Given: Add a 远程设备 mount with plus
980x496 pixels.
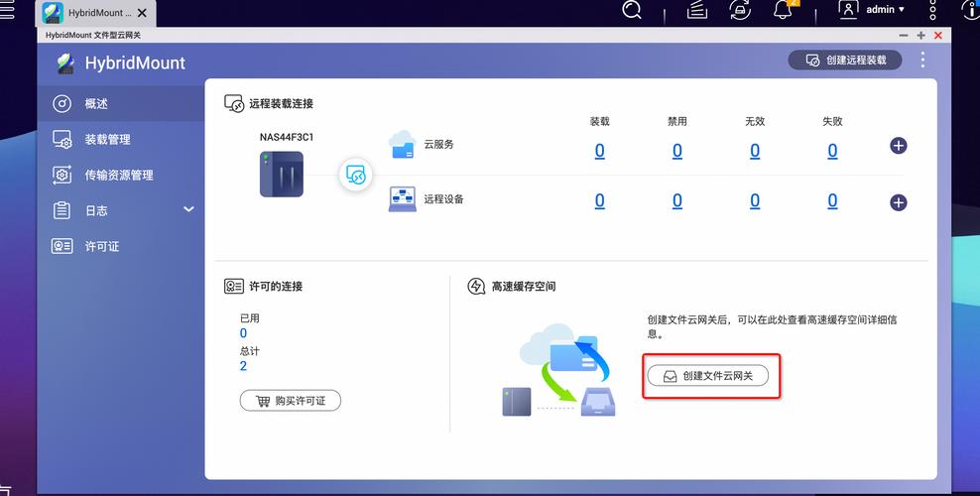Looking at the screenshot, I should [x=898, y=202].
